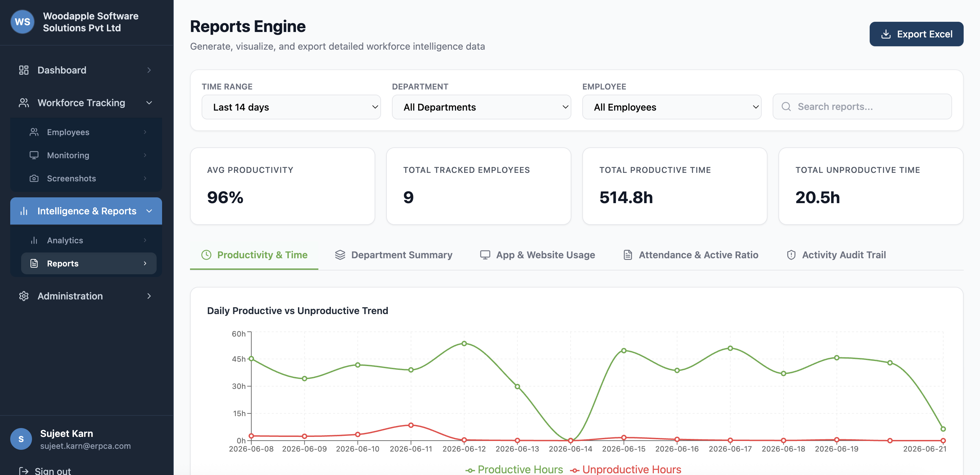Viewport: 980px width, 475px height.
Task: Switch to Attendance & Active Ratio tab
Action: [691, 255]
